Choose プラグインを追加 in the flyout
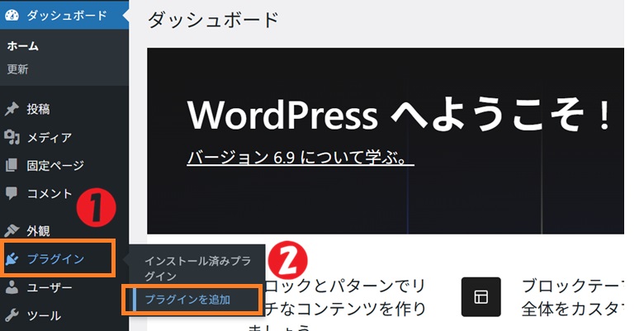Image resolution: width=644 pixels, height=331 pixels. click(x=187, y=300)
